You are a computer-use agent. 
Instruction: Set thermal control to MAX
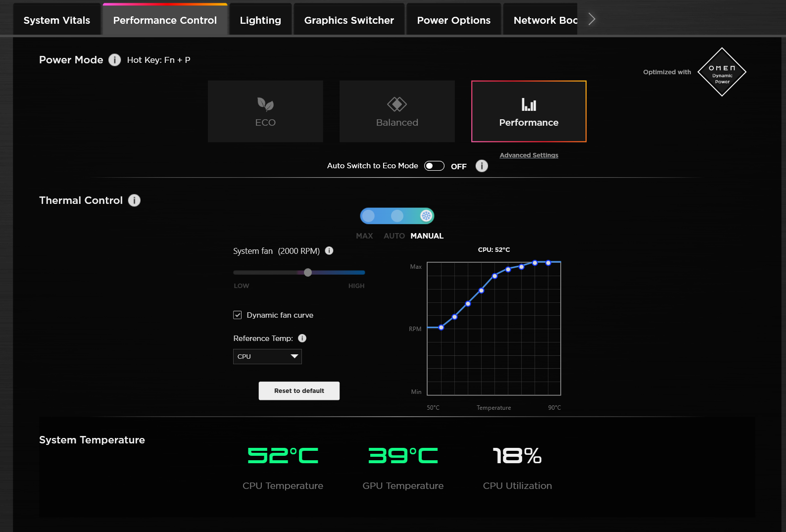click(368, 216)
